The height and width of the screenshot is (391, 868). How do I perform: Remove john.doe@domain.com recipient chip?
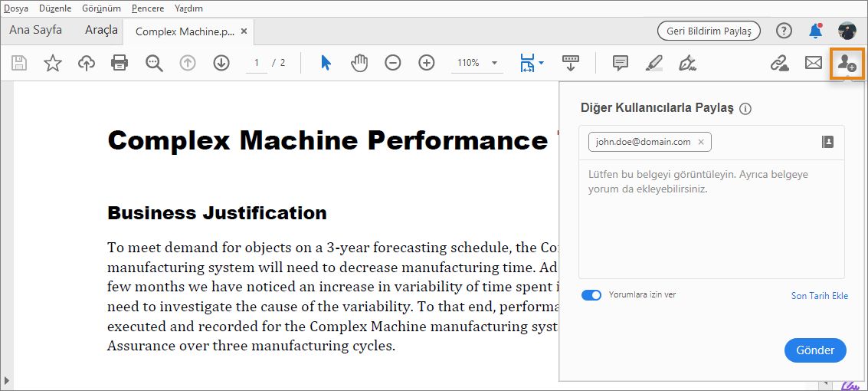(701, 142)
